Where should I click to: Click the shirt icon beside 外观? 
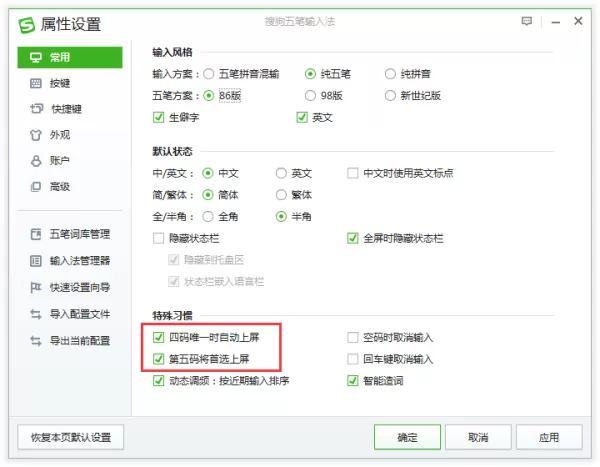tap(36, 135)
